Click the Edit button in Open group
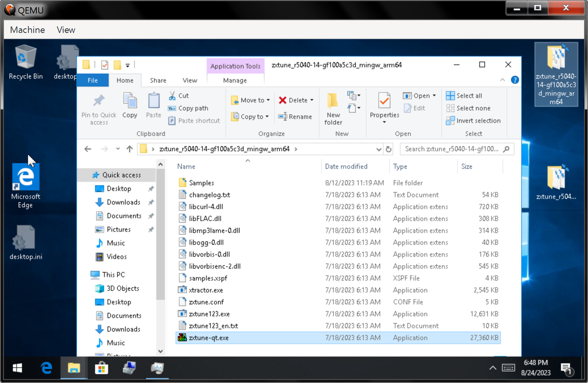This screenshot has height=383, width=588. click(x=414, y=108)
